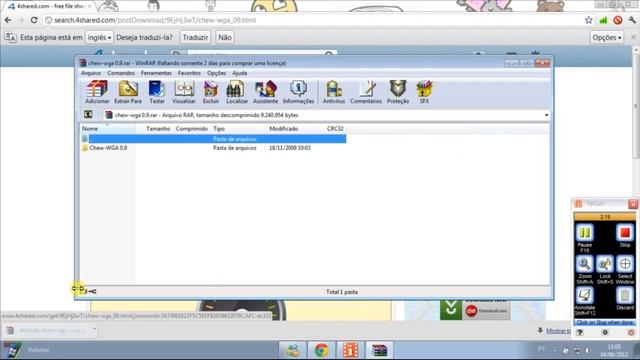Sort by the Nome column header
Viewport: 640px width, 360px height.
coord(107,129)
